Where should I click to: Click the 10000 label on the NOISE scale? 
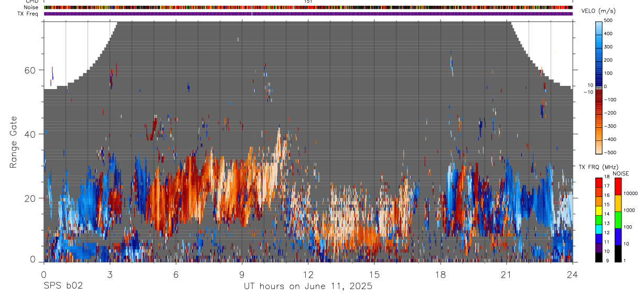pos(630,194)
